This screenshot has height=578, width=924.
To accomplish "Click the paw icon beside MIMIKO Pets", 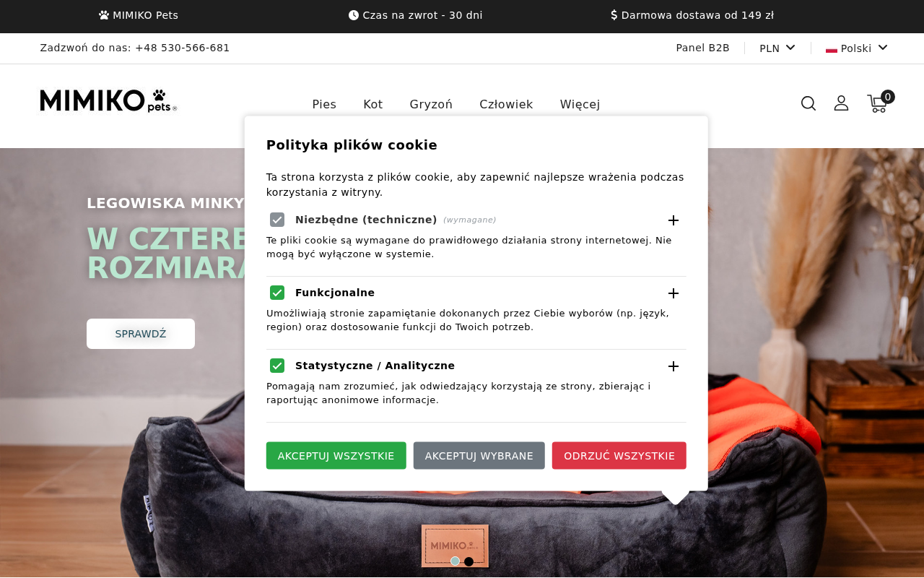I will point(104,15).
